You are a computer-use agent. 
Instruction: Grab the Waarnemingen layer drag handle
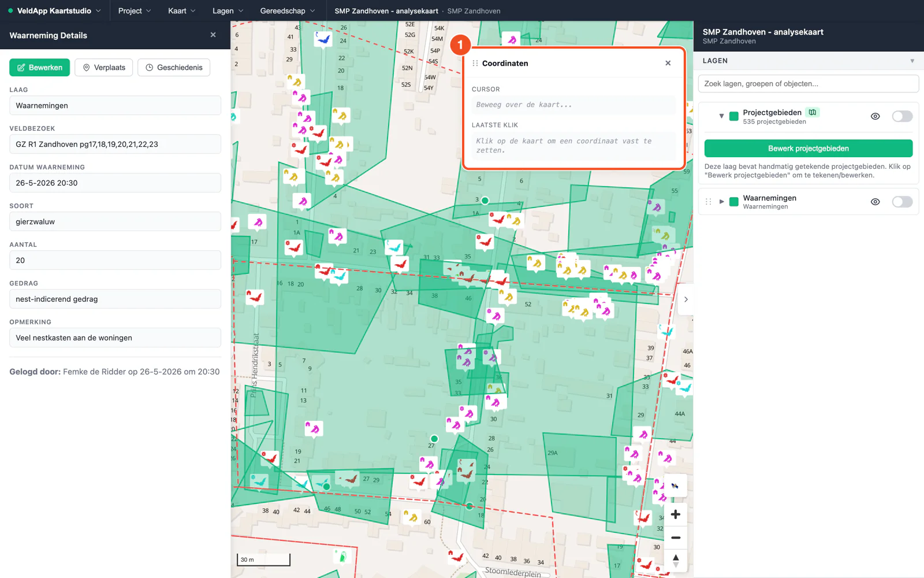tap(709, 202)
